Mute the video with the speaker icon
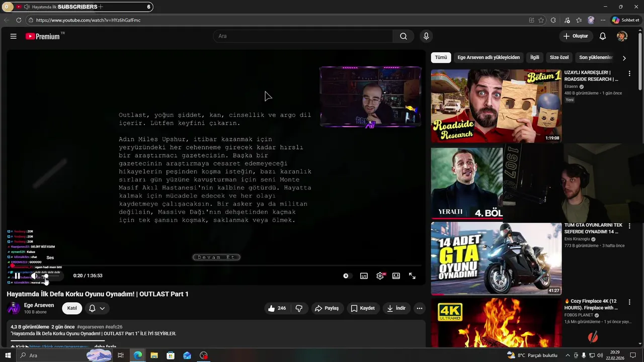This screenshot has height=362, width=644. 34,276
